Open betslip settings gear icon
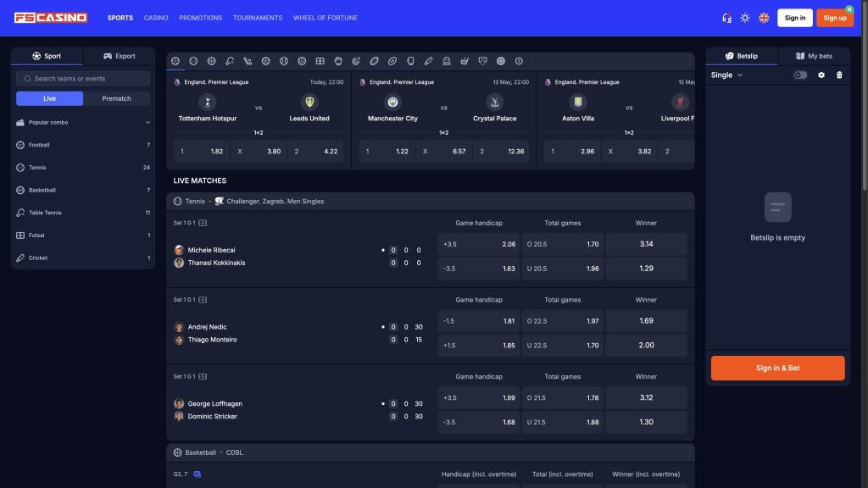868x488 pixels. pos(821,75)
